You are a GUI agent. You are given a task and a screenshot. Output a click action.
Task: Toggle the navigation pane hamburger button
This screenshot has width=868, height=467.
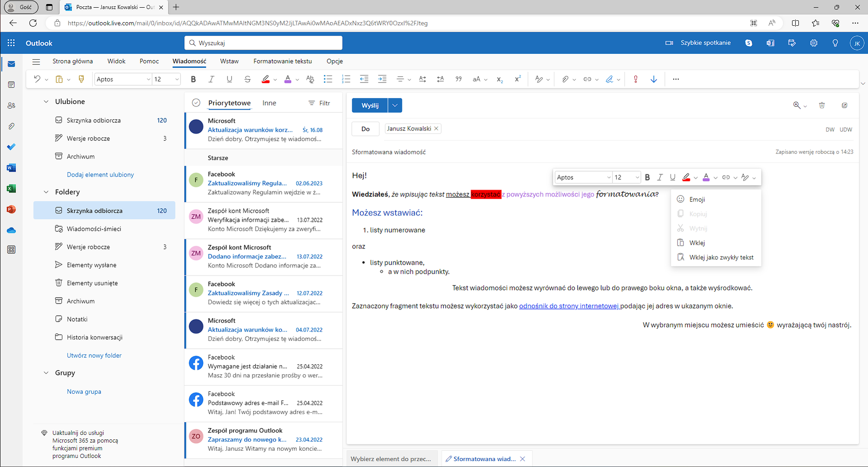pyautogui.click(x=36, y=62)
